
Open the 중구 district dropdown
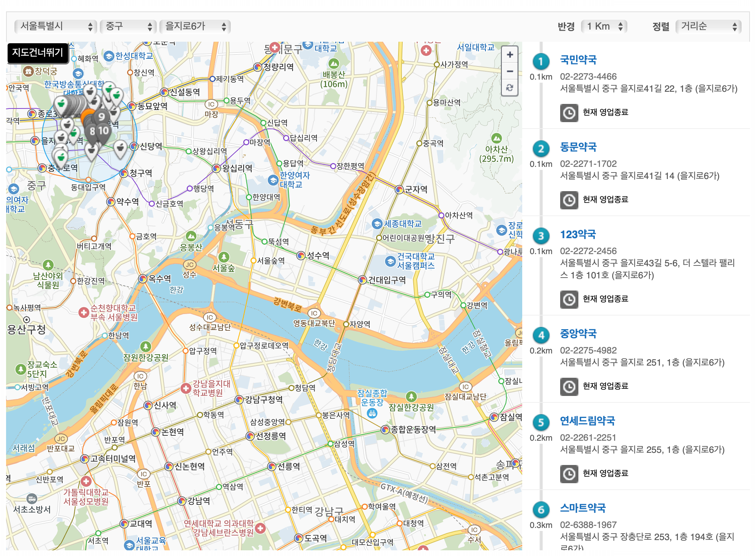click(x=128, y=26)
